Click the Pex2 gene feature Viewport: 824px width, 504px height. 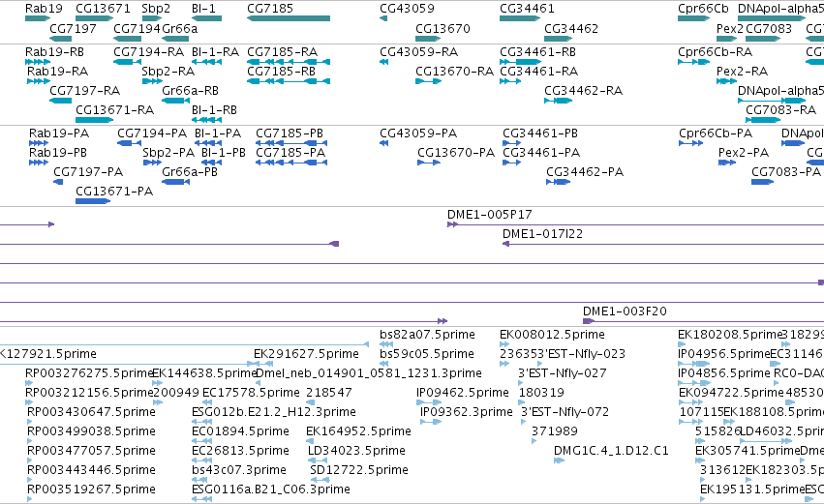coord(727,39)
